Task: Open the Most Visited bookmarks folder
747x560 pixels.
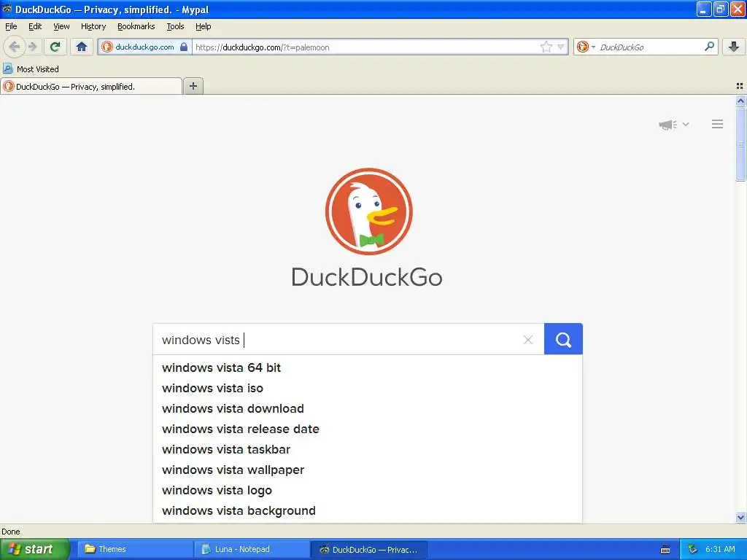Action: coord(31,69)
